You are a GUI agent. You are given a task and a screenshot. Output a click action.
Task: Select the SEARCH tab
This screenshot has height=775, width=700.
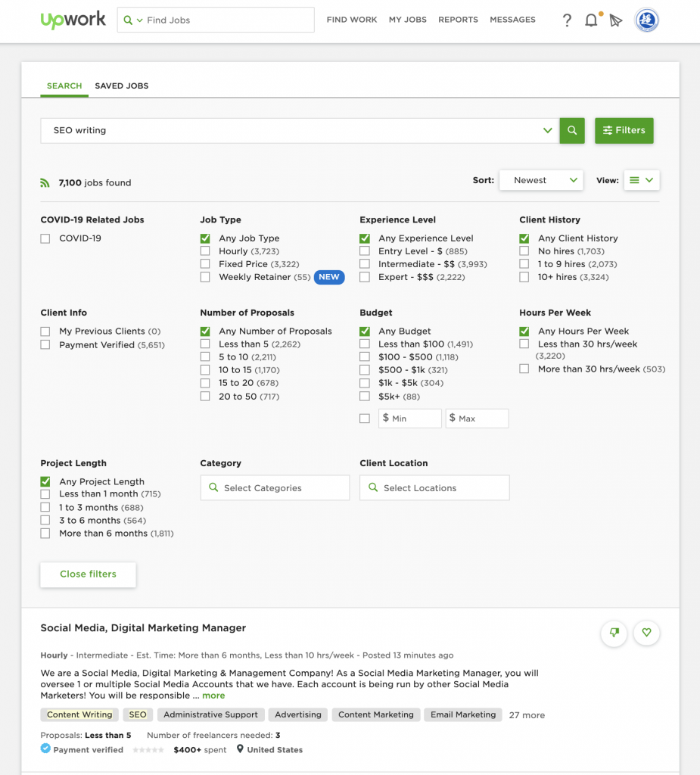(x=64, y=86)
